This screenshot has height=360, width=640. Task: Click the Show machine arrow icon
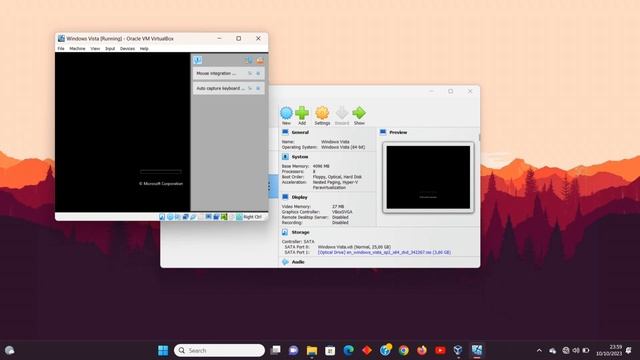click(359, 113)
